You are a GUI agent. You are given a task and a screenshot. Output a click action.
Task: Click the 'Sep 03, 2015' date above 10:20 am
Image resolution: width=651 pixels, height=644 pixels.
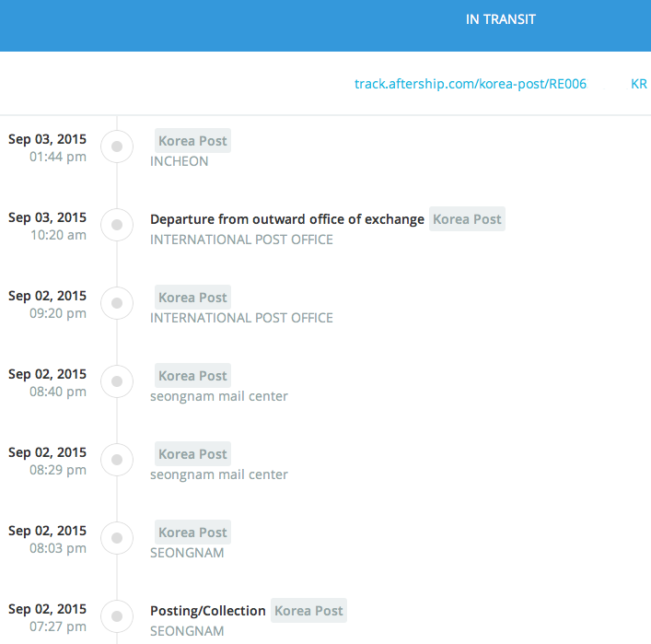47,217
